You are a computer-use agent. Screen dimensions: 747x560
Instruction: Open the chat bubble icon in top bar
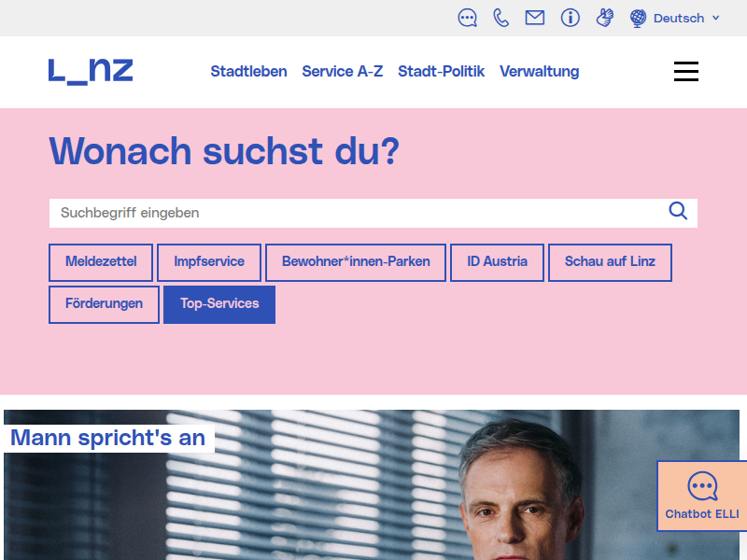coord(468,18)
